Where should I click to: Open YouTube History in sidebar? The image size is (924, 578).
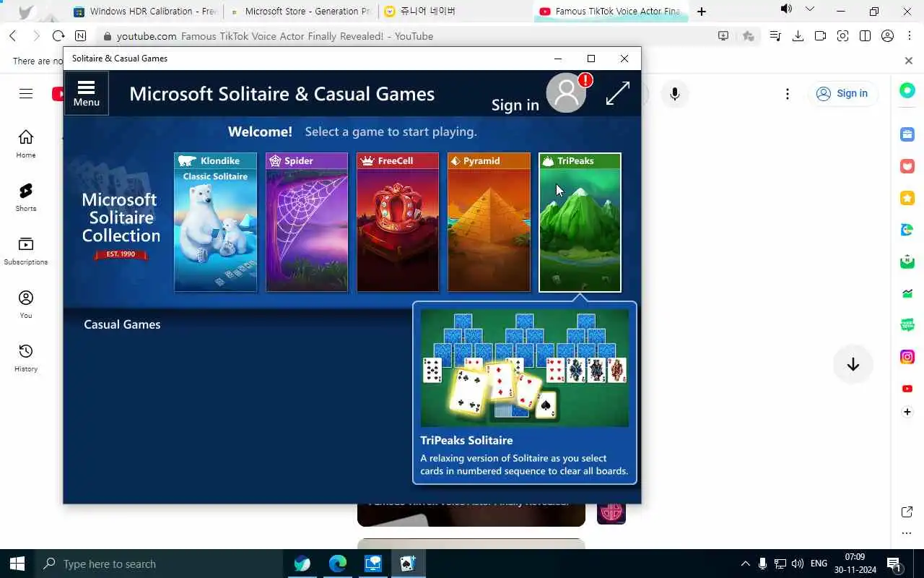coord(26,358)
